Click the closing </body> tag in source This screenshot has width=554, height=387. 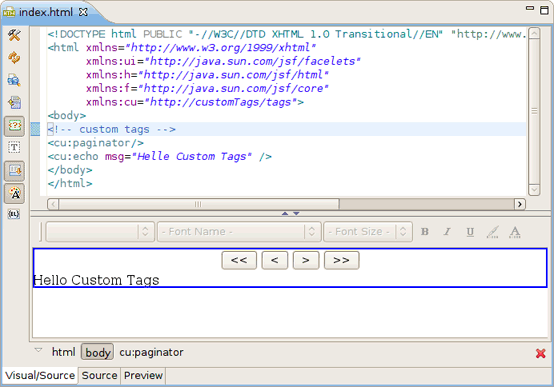[70, 170]
